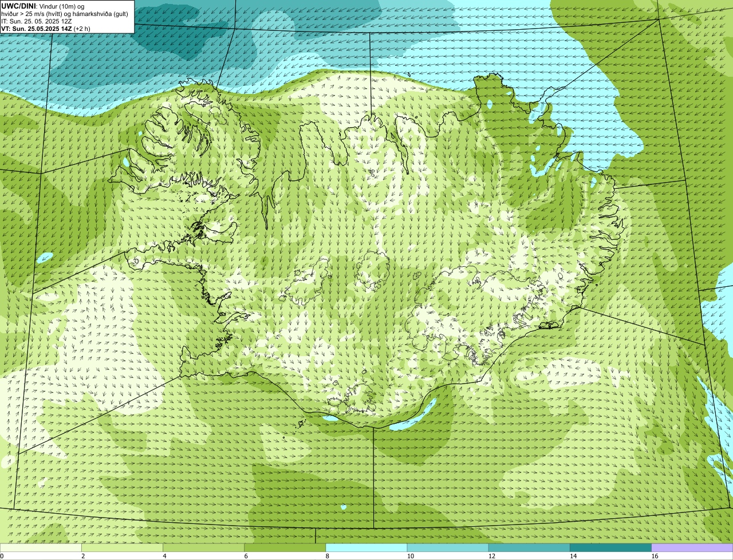Click the scale label '14'
Image resolution: width=733 pixels, height=560 pixels.
[573, 556]
